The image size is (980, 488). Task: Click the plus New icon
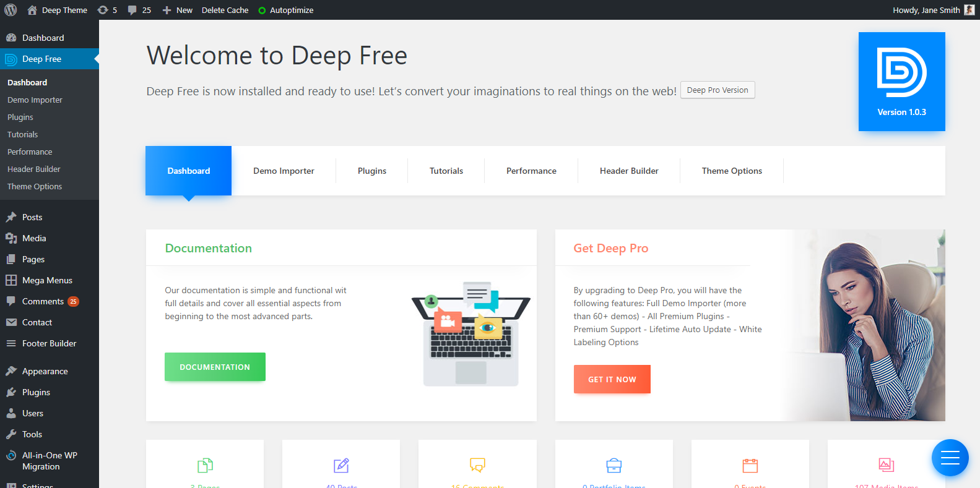pos(167,11)
